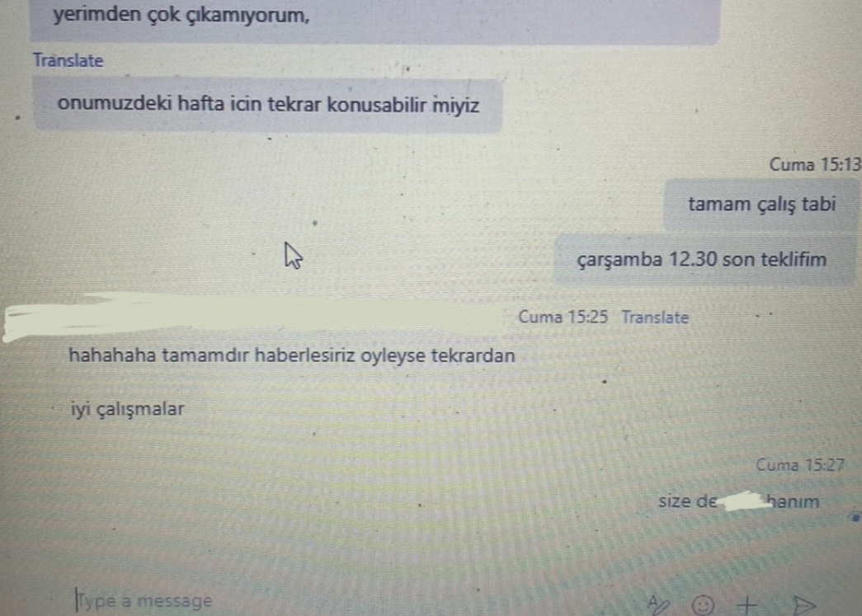Click Translate above the onumuzdeki hafta message
The image size is (862, 616).
click(68, 60)
